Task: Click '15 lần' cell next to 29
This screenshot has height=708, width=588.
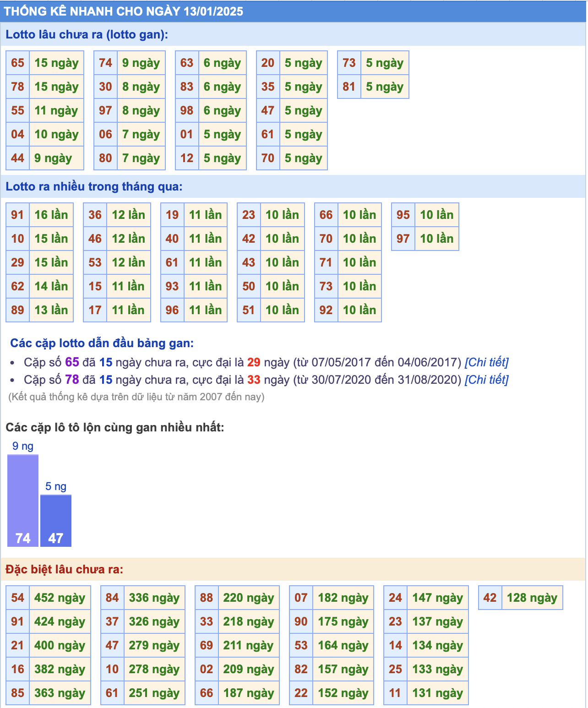Action: pos(51,262)
